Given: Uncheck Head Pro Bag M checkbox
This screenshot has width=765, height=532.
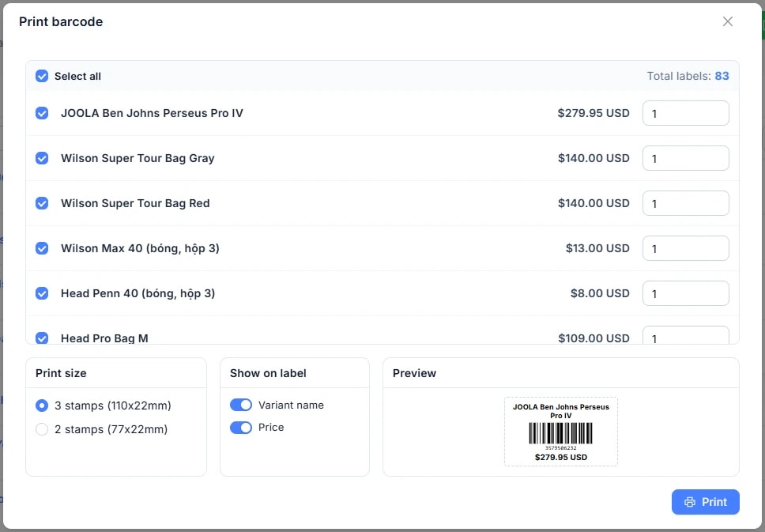Looking at the screenshot, I should (x=42, y=338).
